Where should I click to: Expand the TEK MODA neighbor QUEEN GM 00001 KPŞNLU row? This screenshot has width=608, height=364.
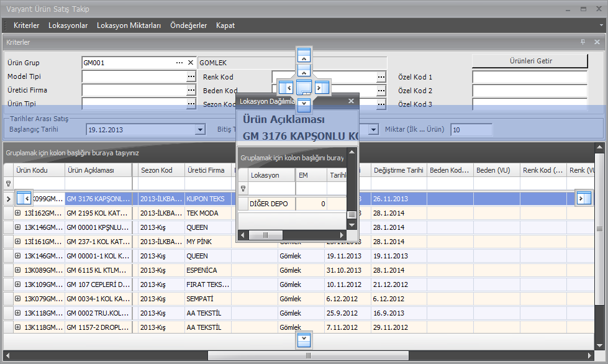[18, 227]
